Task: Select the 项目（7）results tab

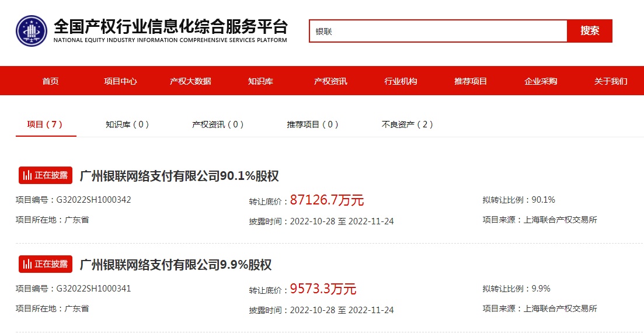Action: (45, 124)
